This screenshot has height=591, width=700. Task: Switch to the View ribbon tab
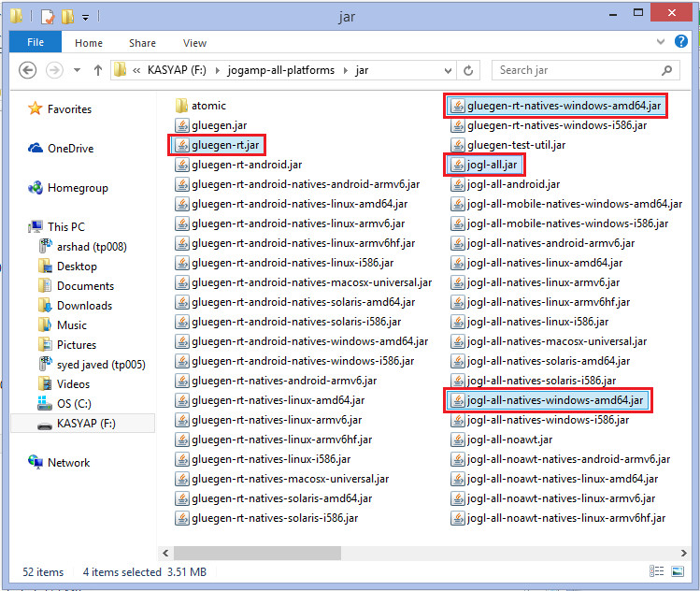[x=194, y=43]
